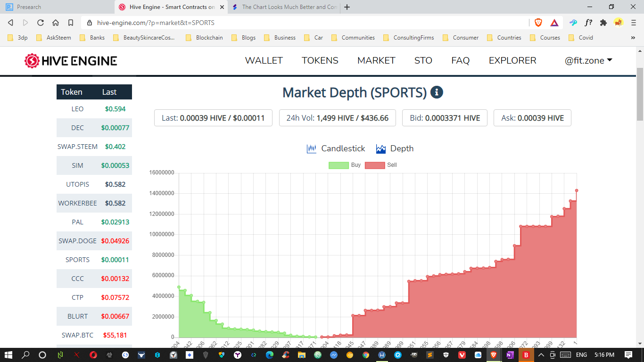Viewport: 644px width, 362px height.
Task: Open File Explorer from the taskbar
Action: 302,355
